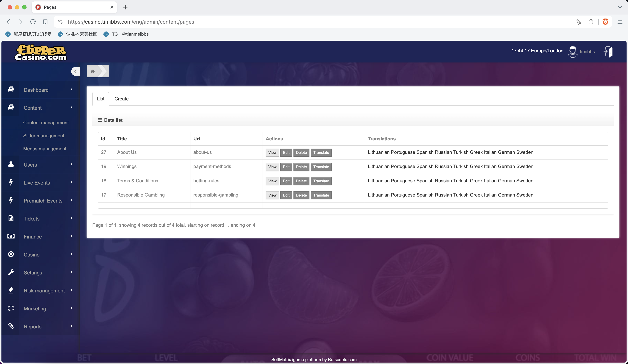Expand the Marketing menu

(x=71, y=308)
